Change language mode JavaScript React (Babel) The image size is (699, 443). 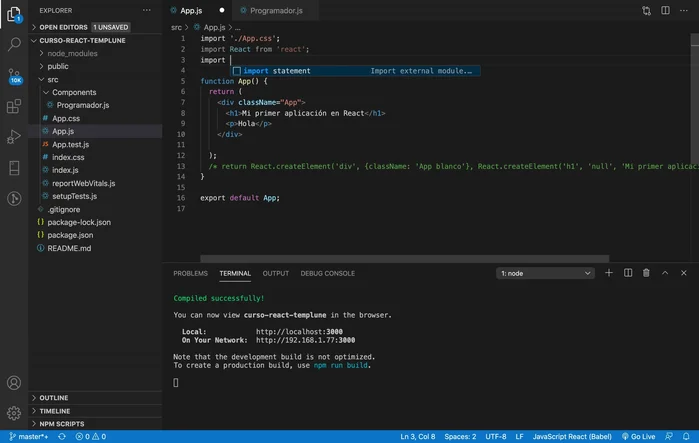(x=572, y=436)
